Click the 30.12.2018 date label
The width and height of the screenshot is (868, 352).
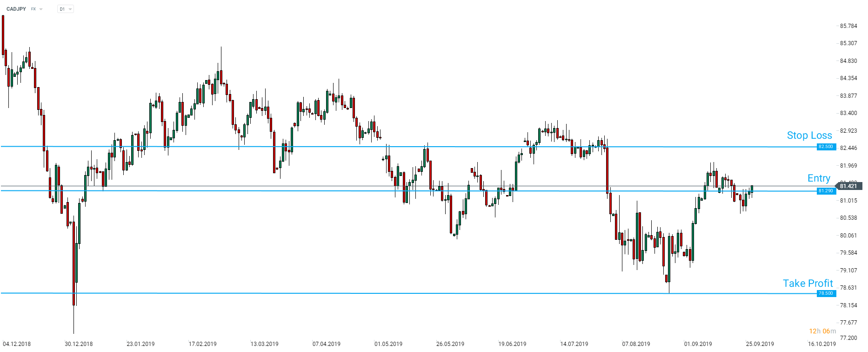coord(79,344)
